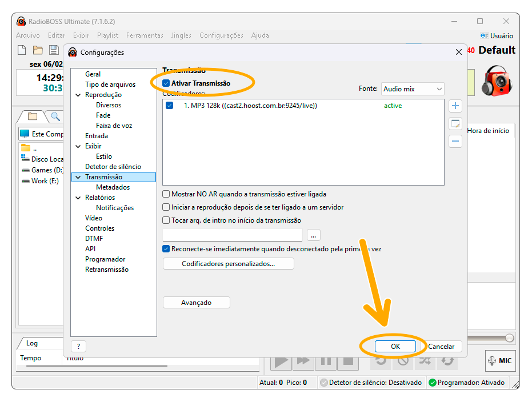The image size is (532, 402).
Task: Click the help question mark button
Action: [78, 346]
